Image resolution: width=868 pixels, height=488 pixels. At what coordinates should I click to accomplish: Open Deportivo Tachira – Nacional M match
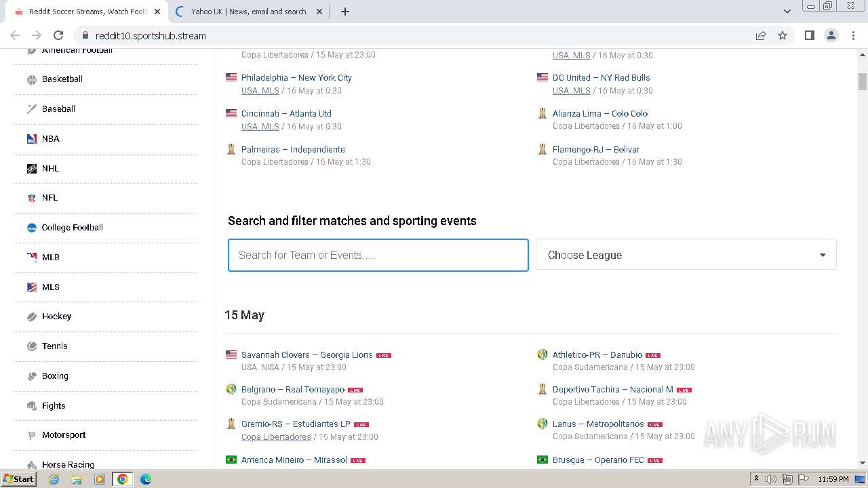click(613, 389)
